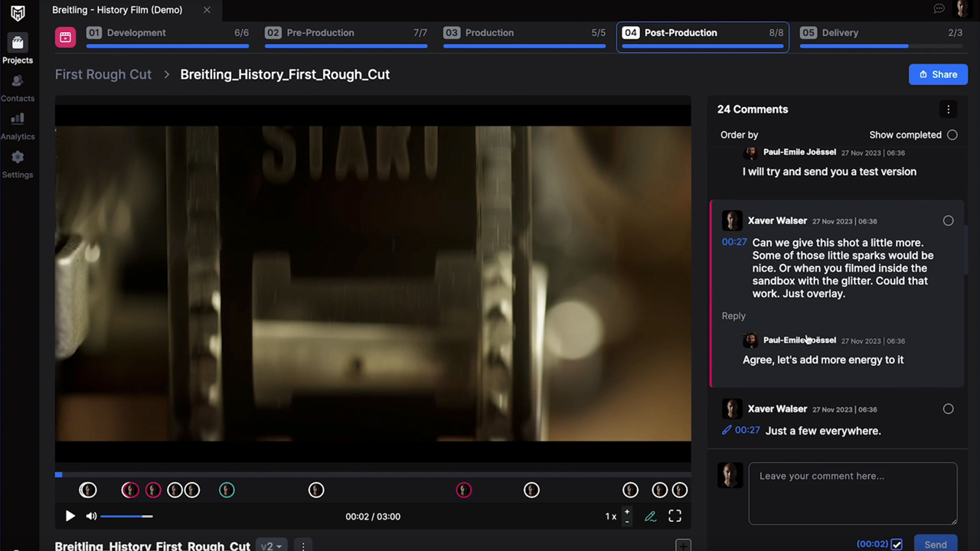Increase playback speed with the plus stepper

click(627, 512)
